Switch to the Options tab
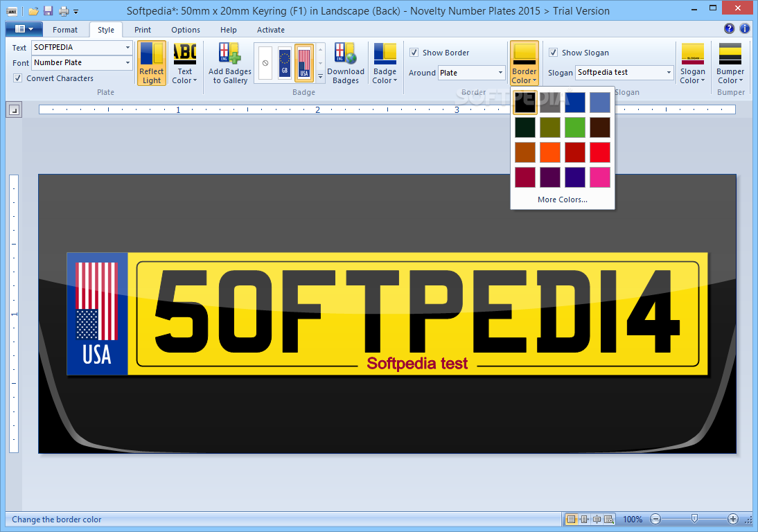The height and width of the screenshot is (532, 758). coord(186,30)
